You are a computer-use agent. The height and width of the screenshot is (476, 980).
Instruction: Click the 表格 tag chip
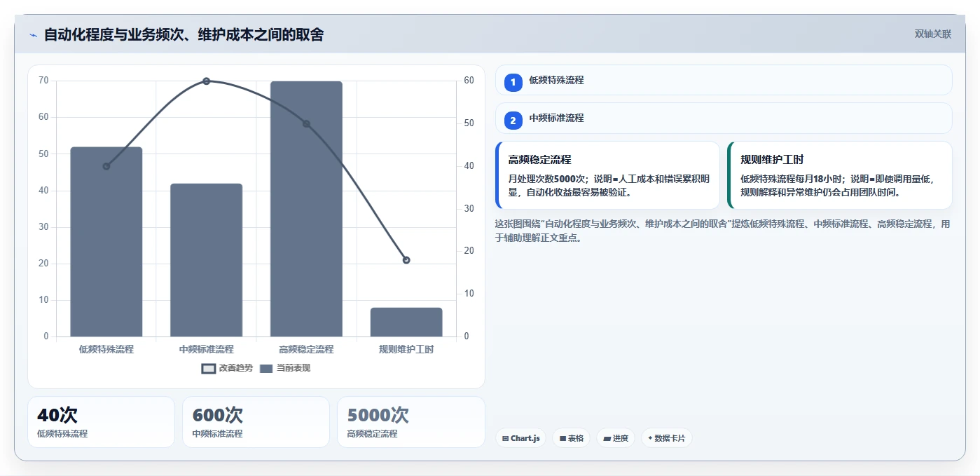pyautogui.click(x=572, y=438)
